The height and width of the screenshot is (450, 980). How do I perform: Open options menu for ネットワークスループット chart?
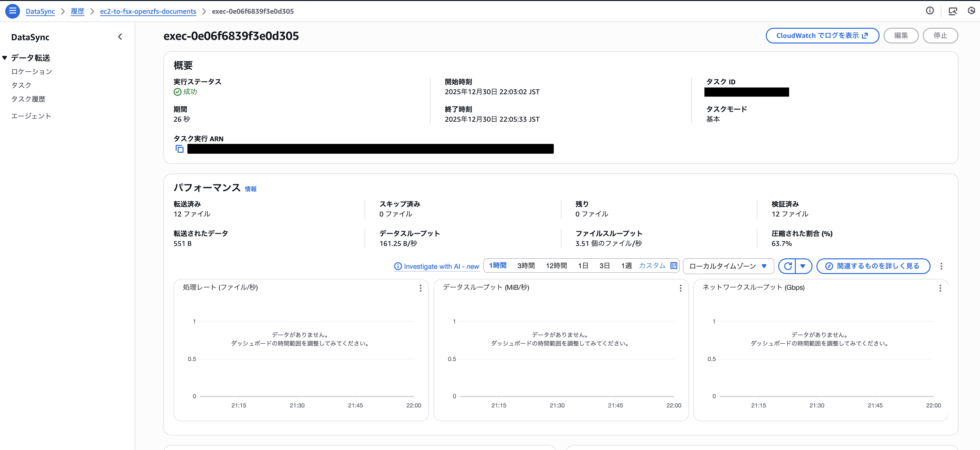pos(940,288)
